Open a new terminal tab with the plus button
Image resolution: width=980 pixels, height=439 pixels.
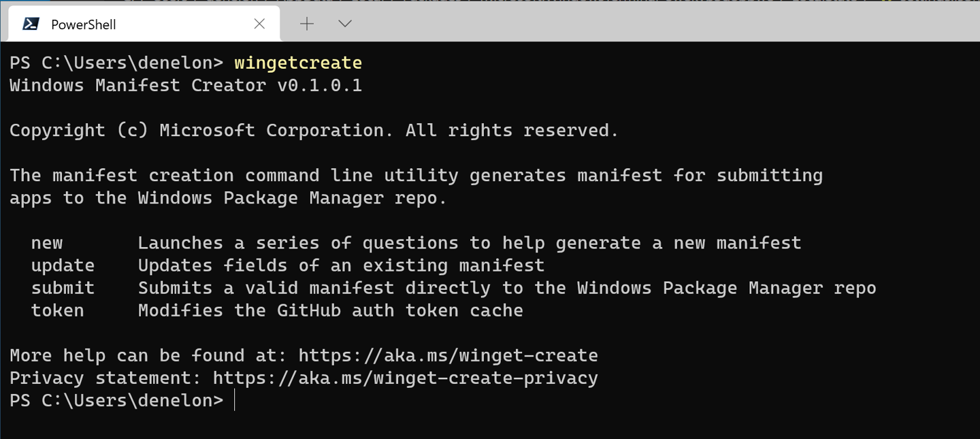[x=306, y=23]
